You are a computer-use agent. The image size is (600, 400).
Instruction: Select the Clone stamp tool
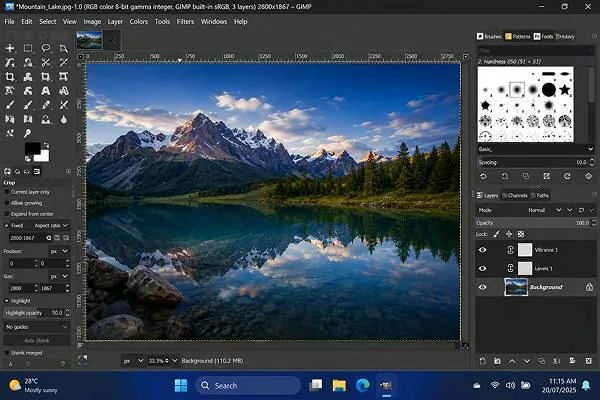pyautogui.click(x=46, y=119)
